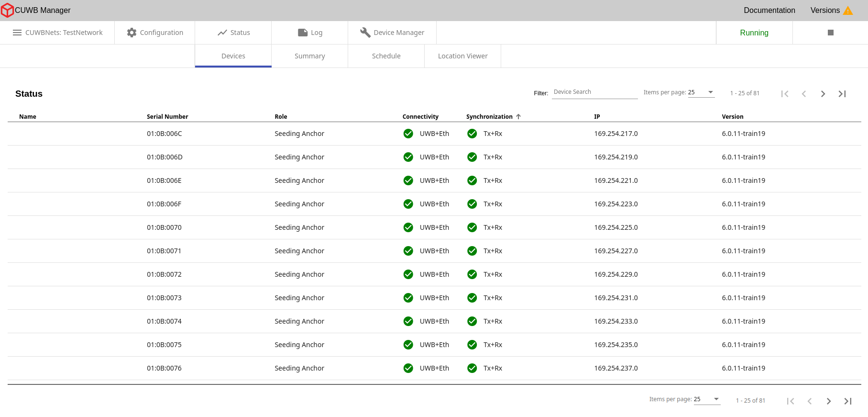Click the Synchronization sort arrow icon
This screenshot has height=417, width=868.
pos(518,117)
